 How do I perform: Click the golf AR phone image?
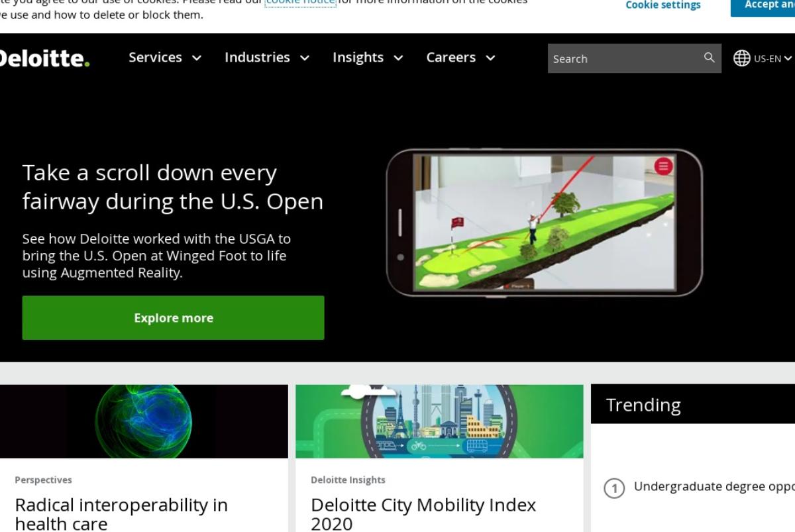click(544, 223)
